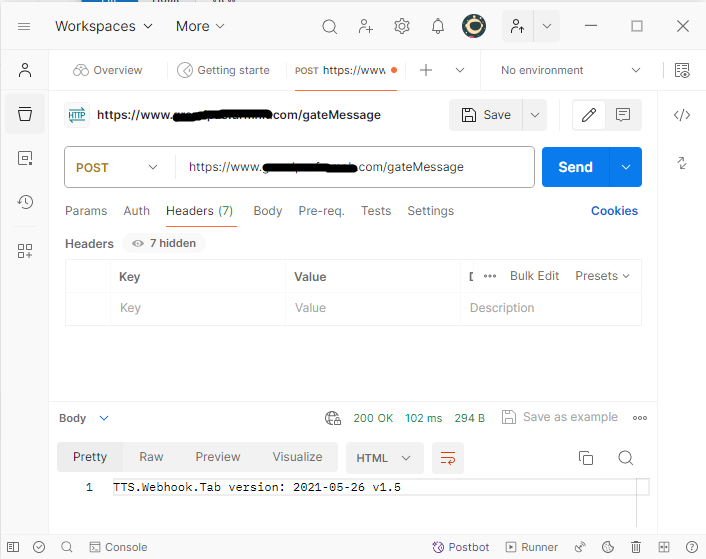Open notifications bell
The width and height of the screenshot is (706, 559).
click(438, 27)
